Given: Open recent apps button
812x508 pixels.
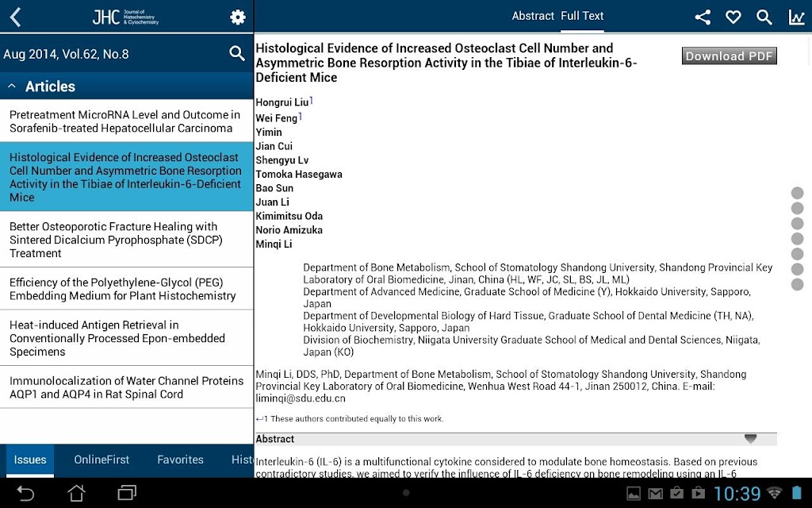Looking at the screenshot, I should tap(127, 493).
